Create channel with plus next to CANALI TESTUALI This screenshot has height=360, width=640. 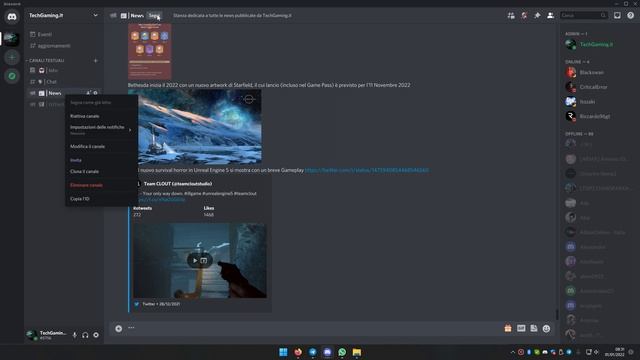96,60
